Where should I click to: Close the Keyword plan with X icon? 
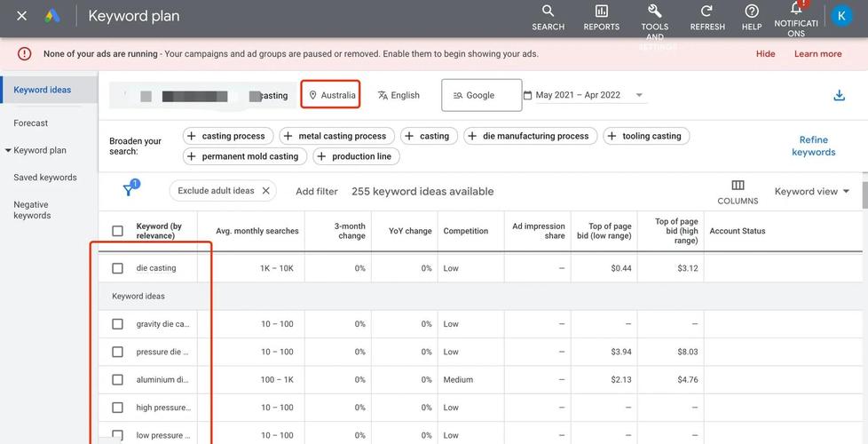pyautogui.click(x=21, y=16)
